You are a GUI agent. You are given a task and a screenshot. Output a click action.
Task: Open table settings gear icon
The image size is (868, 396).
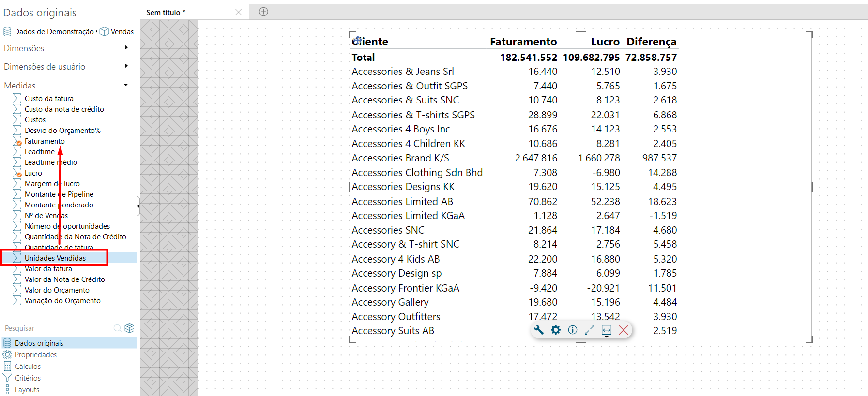556,330
